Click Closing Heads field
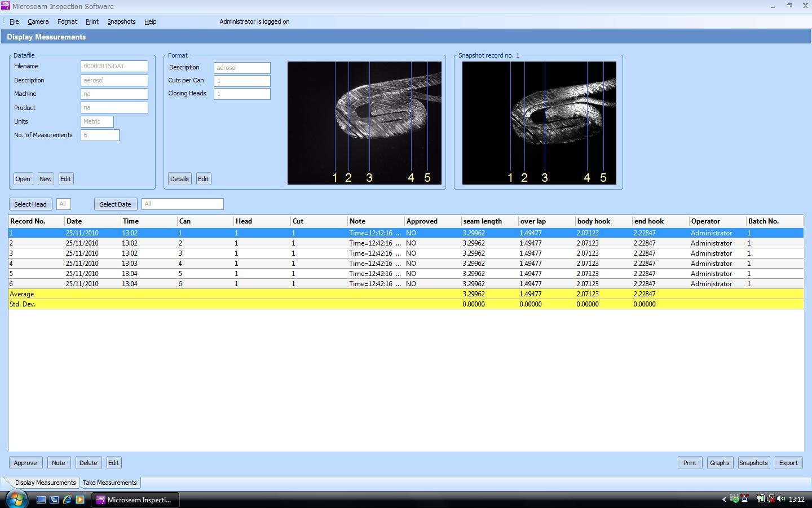This screenshot has height=508, width=812. tap(242, 94)
